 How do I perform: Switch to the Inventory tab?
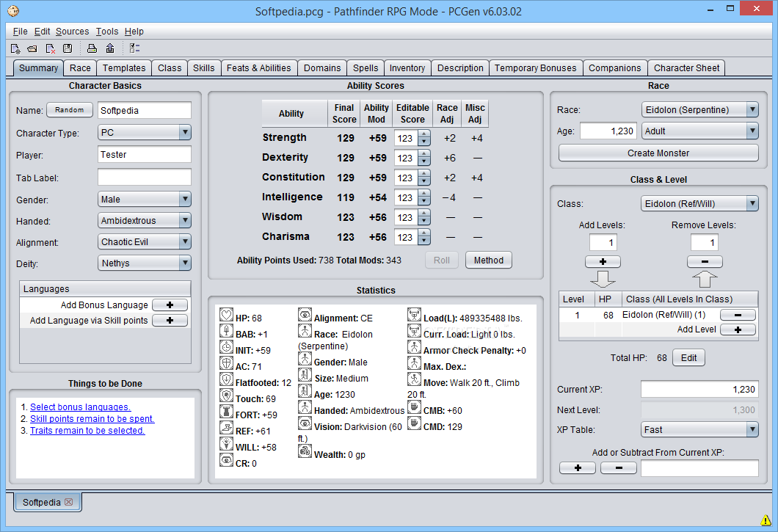click(407, 68)
